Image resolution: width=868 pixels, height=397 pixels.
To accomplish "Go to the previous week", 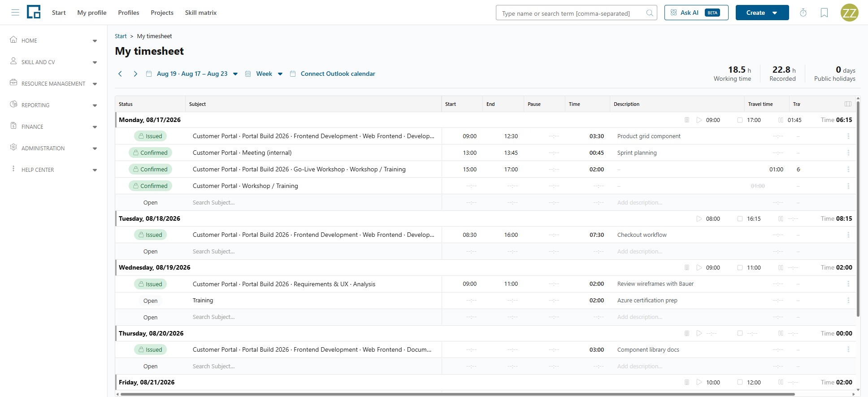I will tap(120, 74).
